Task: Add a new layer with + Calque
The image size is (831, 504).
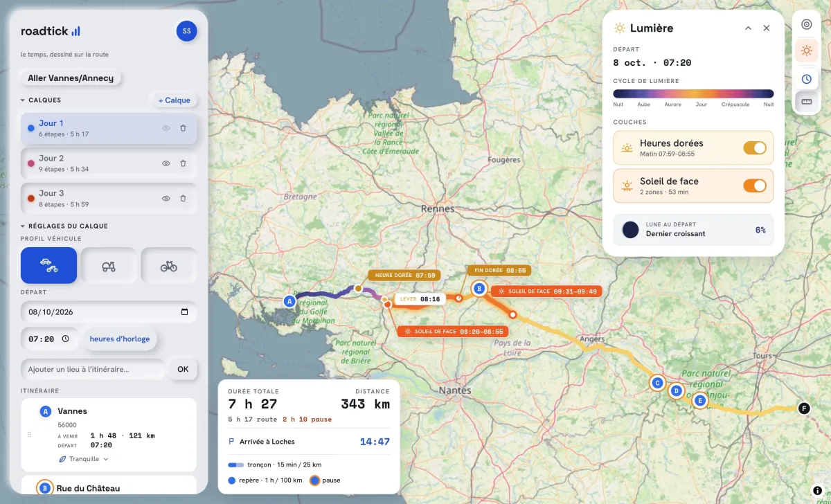Action: pos(174,100)
